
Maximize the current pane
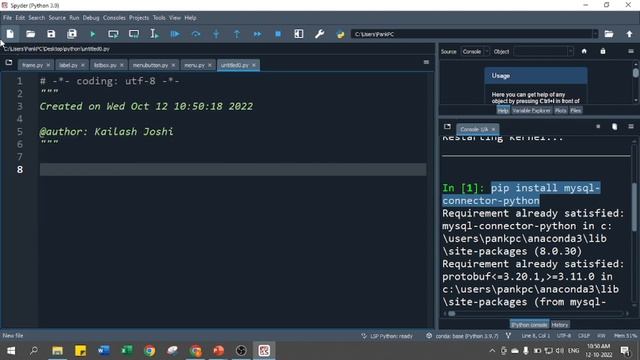pos(299,34)
